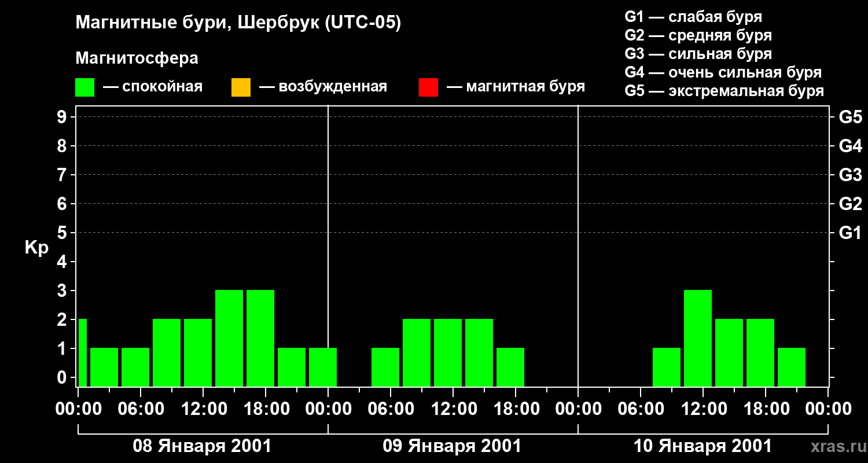Click the «G1 — слабая буря» legend line
This screenshot has width=868, height=463.
click(693, 17)
